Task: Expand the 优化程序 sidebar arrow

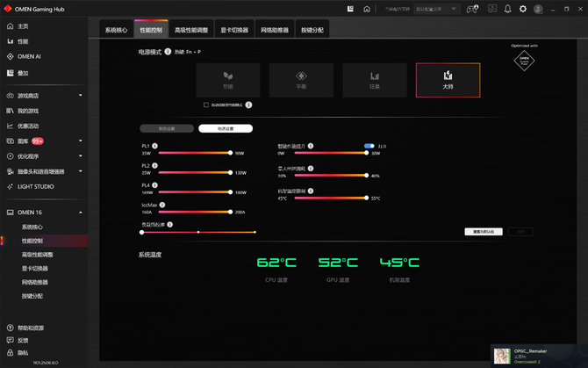Action: [80, 155]
